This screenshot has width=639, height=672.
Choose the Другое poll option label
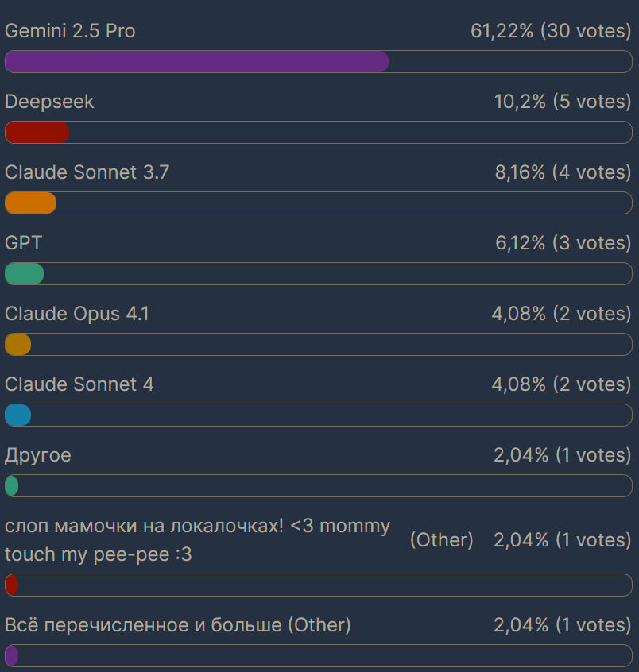click(38, 455)
